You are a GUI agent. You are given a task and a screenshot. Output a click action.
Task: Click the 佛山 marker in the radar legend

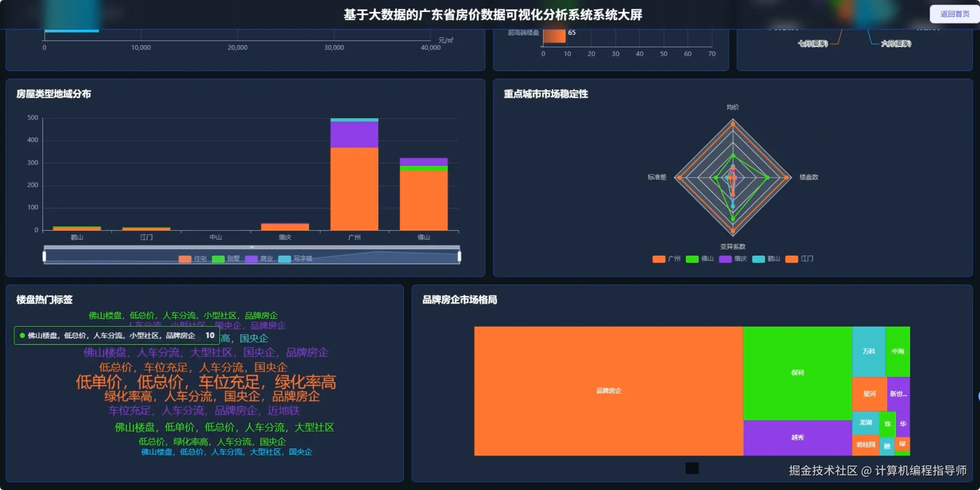691,259
